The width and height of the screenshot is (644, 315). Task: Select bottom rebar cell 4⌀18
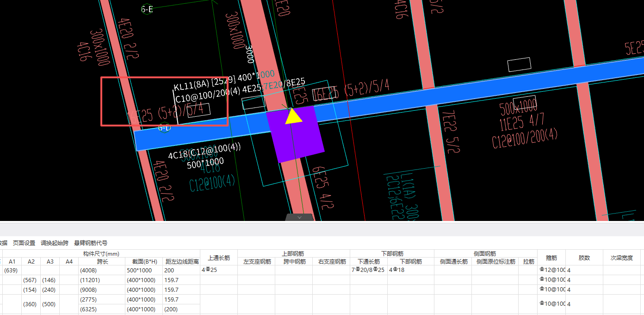411,270
